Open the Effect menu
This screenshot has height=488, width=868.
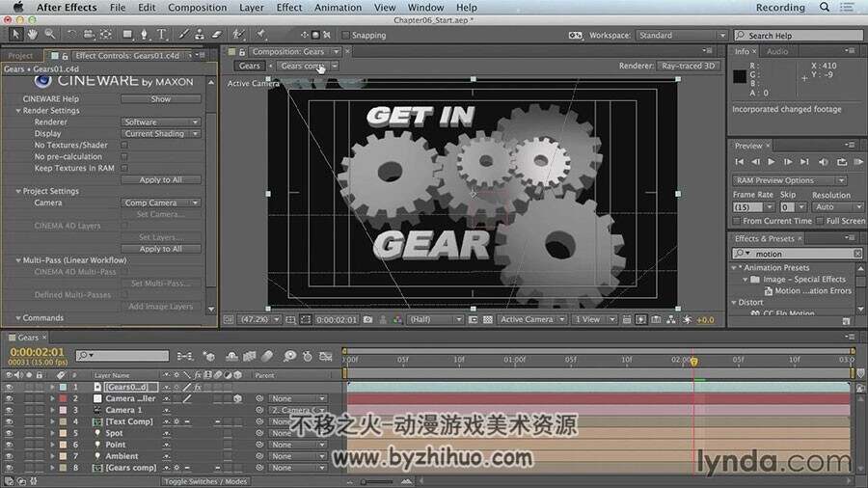coord(289,7)
